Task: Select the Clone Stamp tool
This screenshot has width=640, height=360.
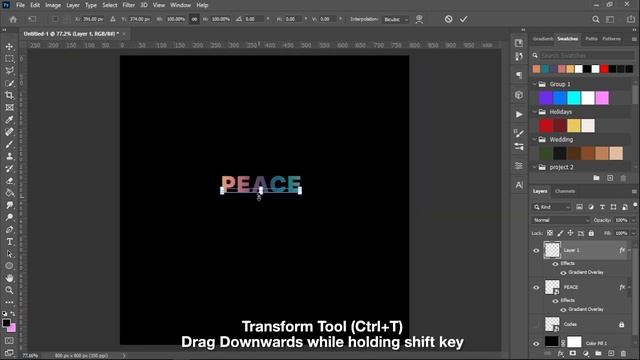Action: tap(9, 156)
